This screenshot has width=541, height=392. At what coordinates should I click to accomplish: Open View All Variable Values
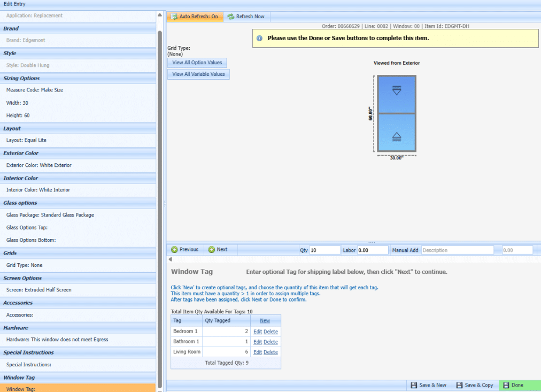click(x=198, y=74)
